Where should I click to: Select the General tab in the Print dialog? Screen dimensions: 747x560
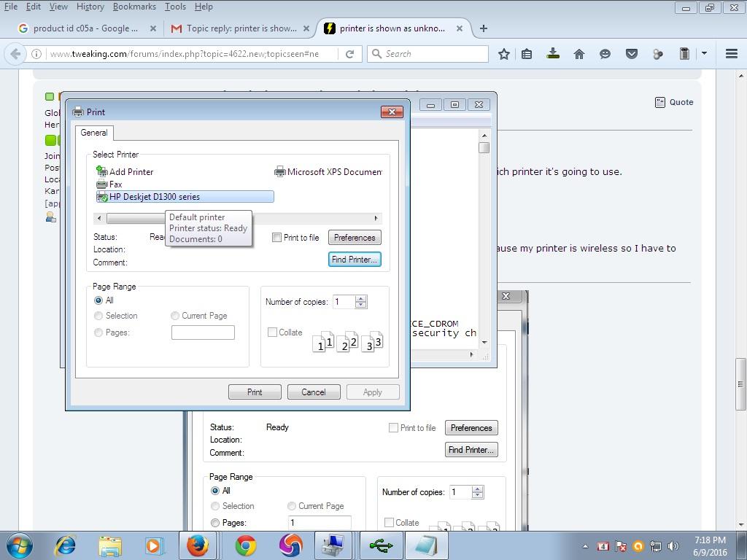point(94,133)
